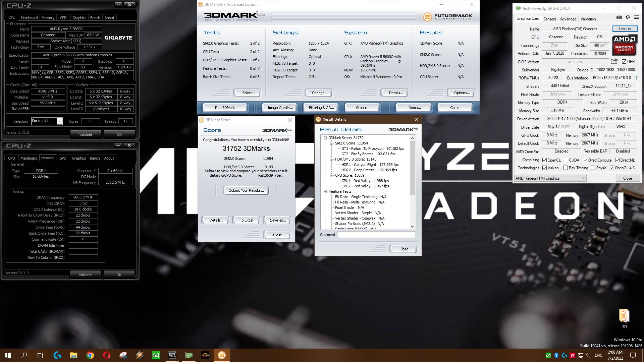Click the Result Details vertical scrollbar

click(x=413, y=168)
